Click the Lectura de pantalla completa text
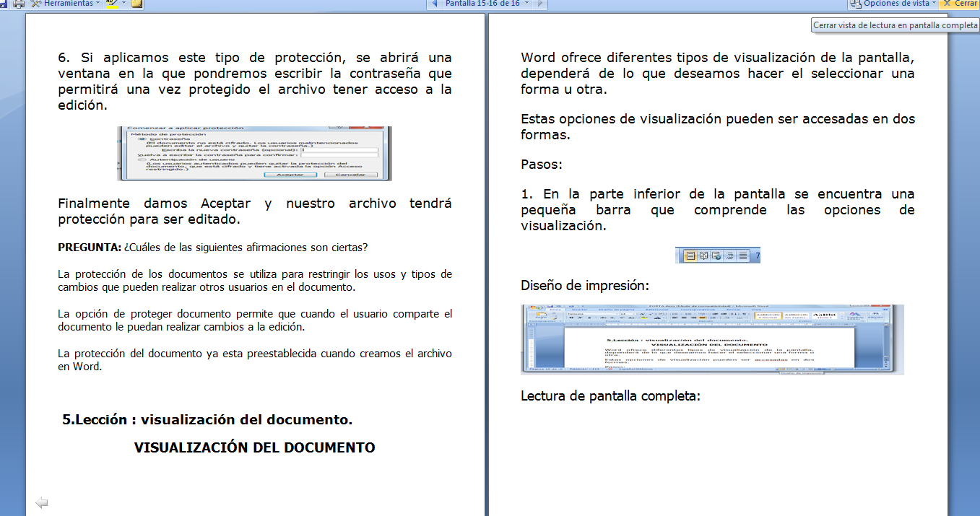This screenshot has height=516, width=980. point(610,396)
